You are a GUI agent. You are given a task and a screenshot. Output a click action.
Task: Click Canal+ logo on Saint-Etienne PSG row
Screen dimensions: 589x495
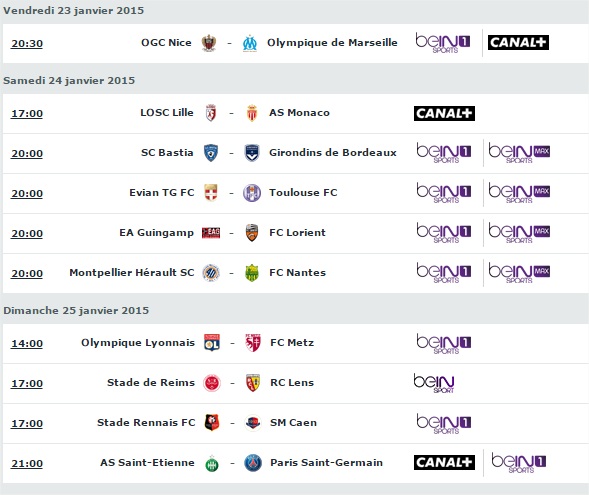pos(444,462)
